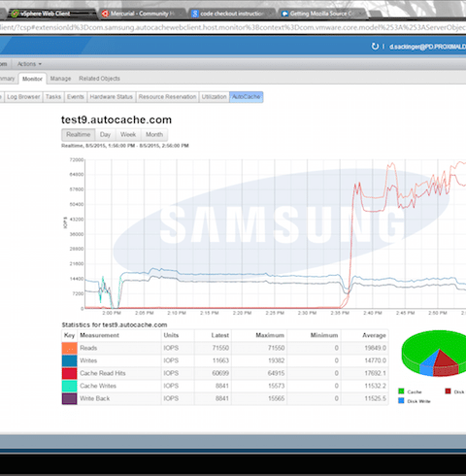Open the Resource Reservation sub-tab
This screenshot has height=476, width=466.
167,97
